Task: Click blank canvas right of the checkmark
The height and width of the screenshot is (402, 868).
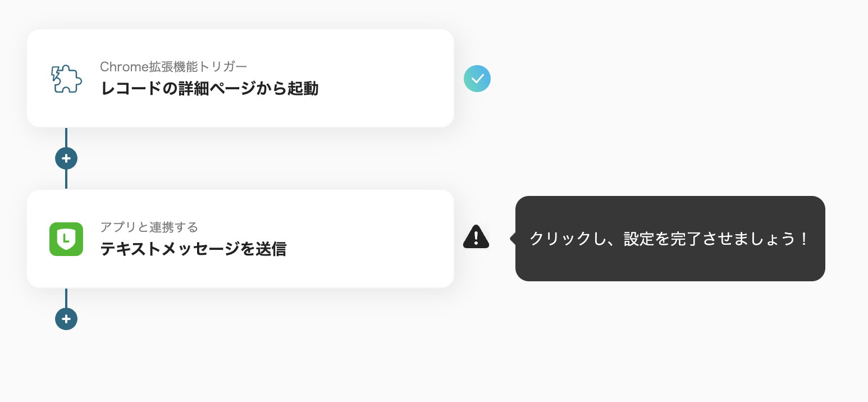Action: click(x=646, y=79)
